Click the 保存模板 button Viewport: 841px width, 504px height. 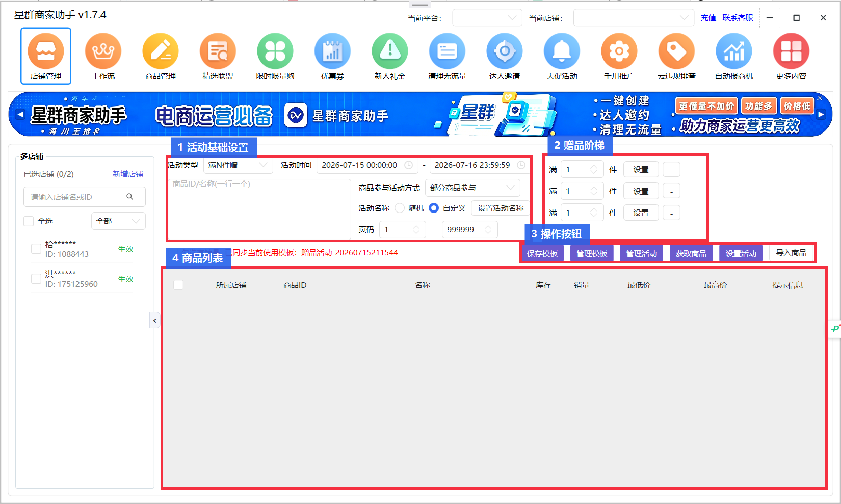[542, 253]
